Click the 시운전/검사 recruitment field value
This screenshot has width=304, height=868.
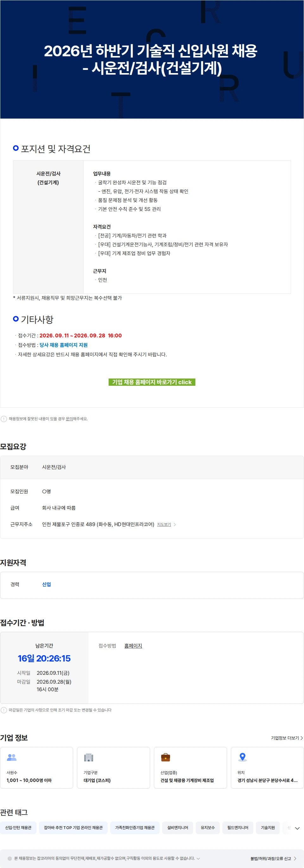pos(54,467)
